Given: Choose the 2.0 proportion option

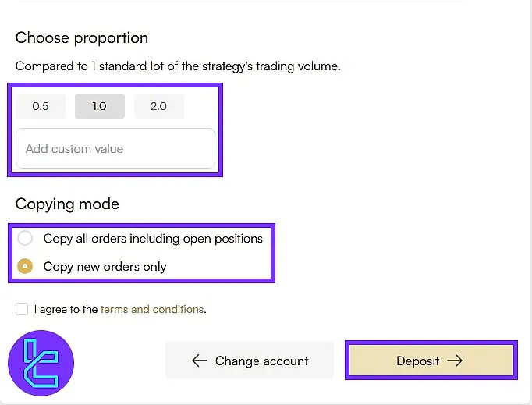Looking at the screenshot, I should click(x=158, y=106).
